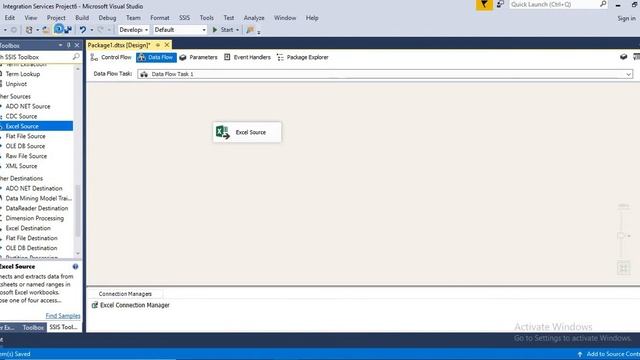Switch to the SSIS Toolbox bottom tab
640x360 pixels.
coord(63,327)
